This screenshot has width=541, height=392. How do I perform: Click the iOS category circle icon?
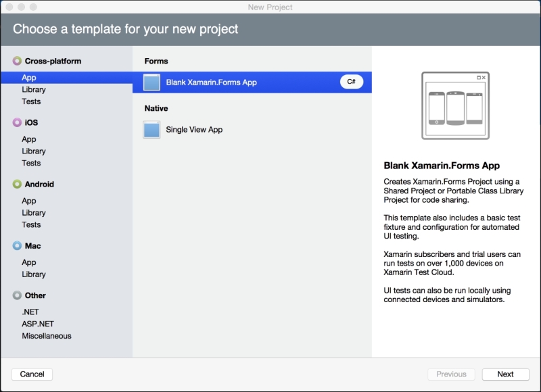point(17,122)
